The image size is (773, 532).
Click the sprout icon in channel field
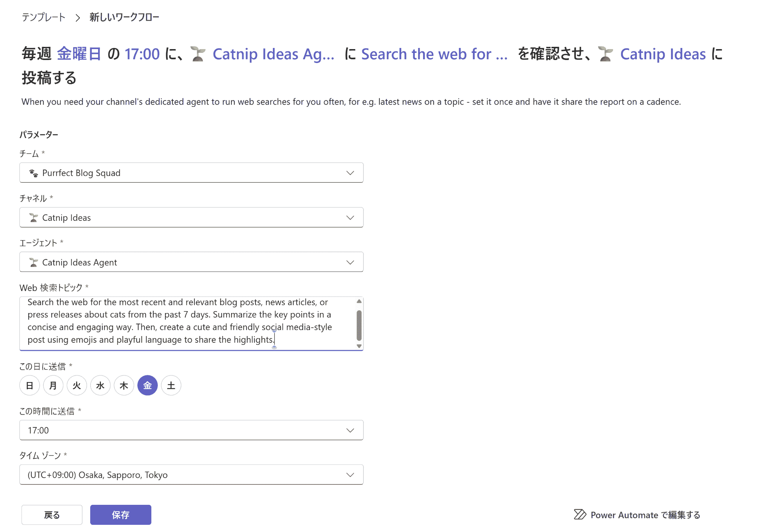click(x=34, y=218)
